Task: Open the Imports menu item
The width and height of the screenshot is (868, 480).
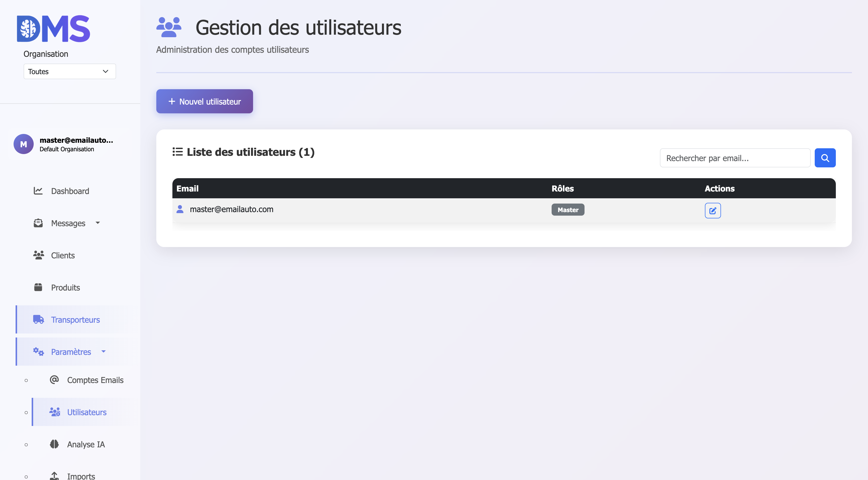Action: pyautogui.click(x=81, y=476)
